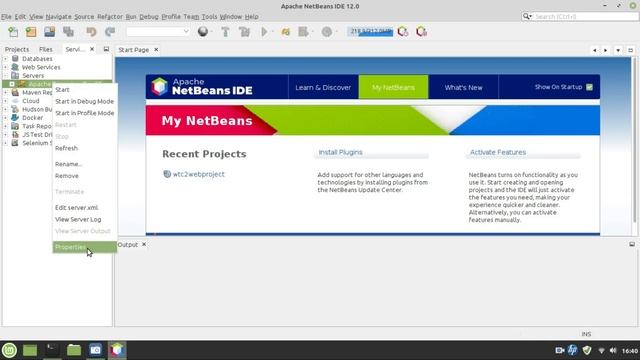Expand the Docker node

point(5,118)
